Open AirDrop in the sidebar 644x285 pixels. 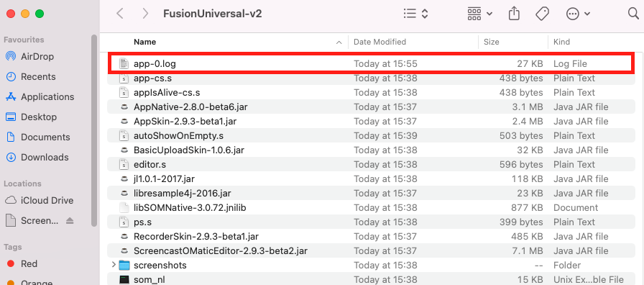click(37, 56)
